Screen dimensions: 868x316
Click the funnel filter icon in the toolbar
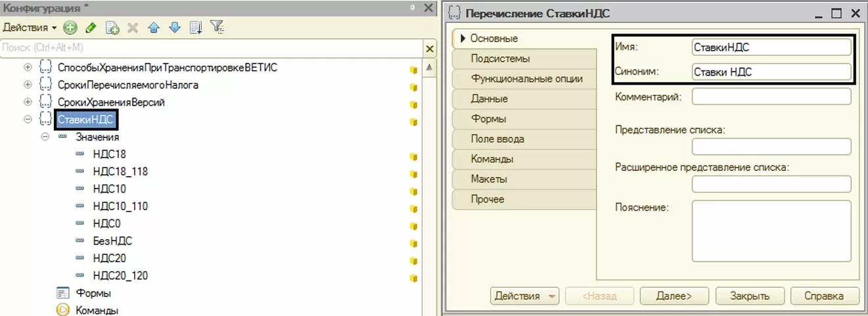[x=217, y=28]
